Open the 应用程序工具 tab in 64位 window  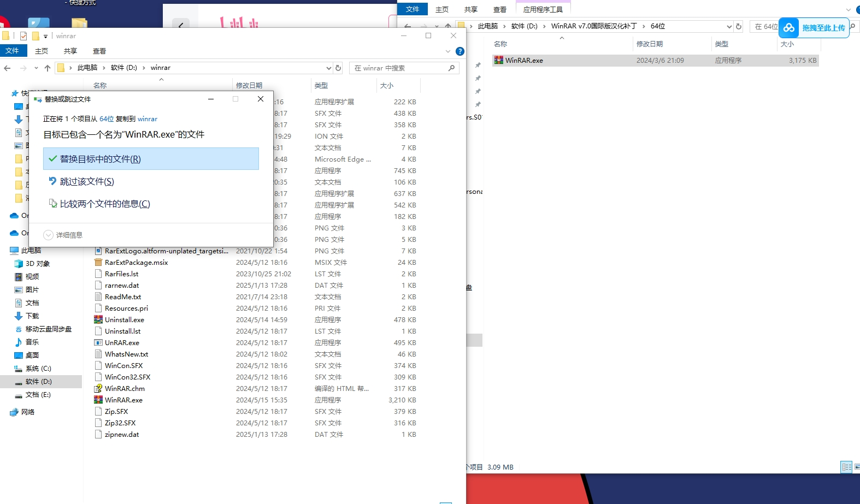coord(543,9)
